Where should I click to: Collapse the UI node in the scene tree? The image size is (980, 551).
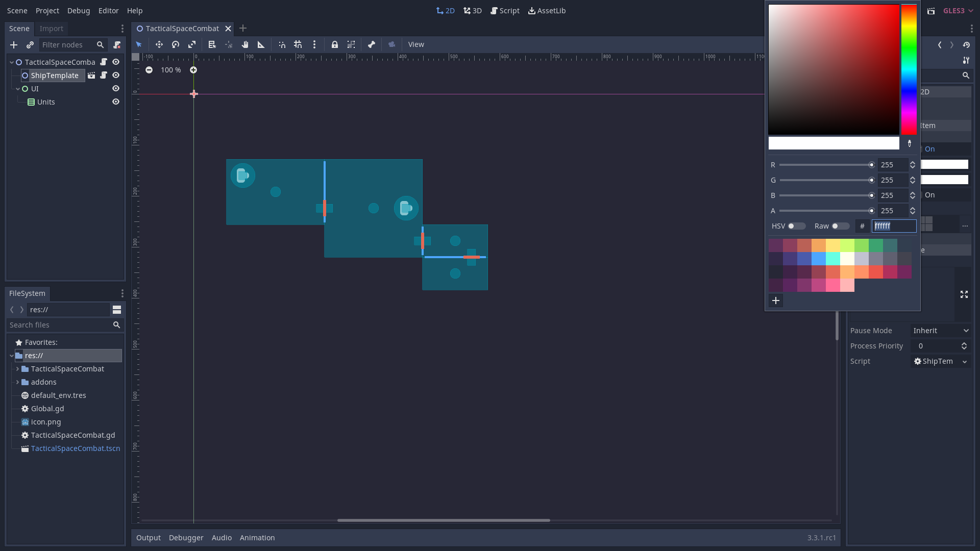click(17, 88)
